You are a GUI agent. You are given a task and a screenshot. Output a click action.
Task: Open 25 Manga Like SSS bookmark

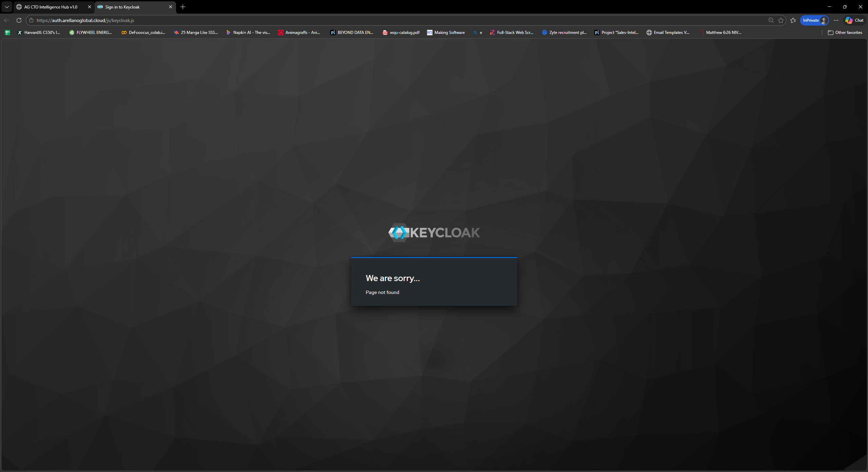pyautogui.click(x=196, y=33)
